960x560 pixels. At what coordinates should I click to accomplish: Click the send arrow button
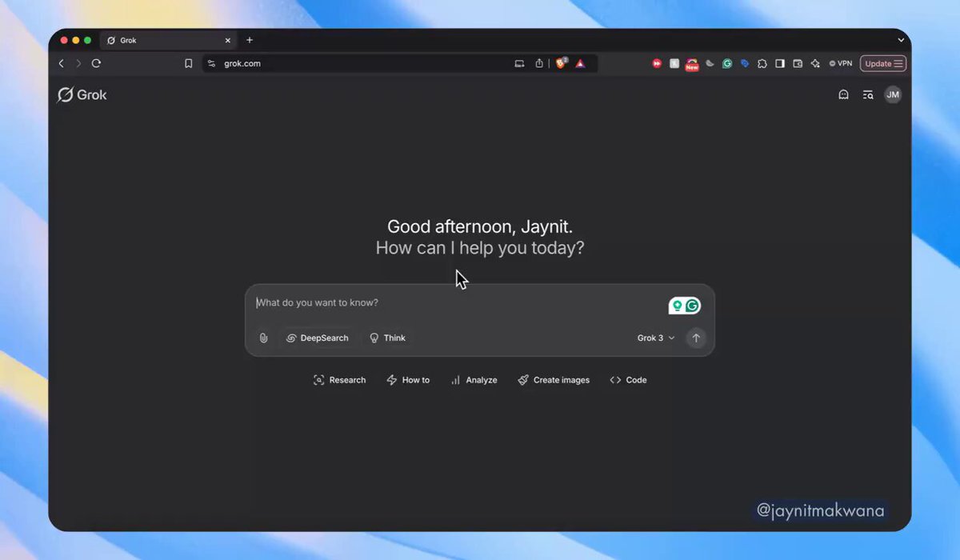696,338
